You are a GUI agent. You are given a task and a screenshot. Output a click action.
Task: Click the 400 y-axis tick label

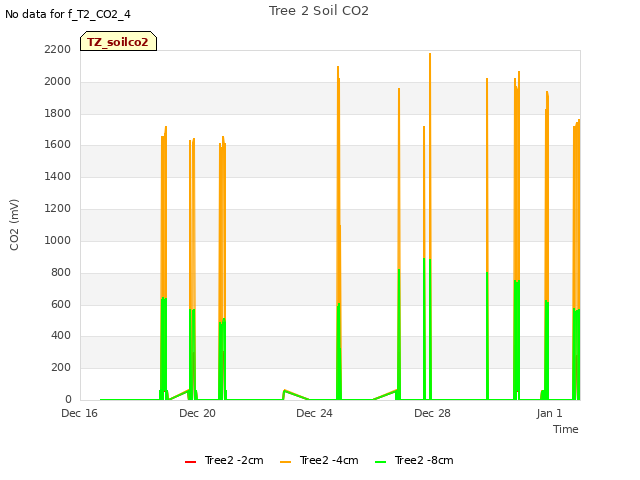[x=61, y=336]
